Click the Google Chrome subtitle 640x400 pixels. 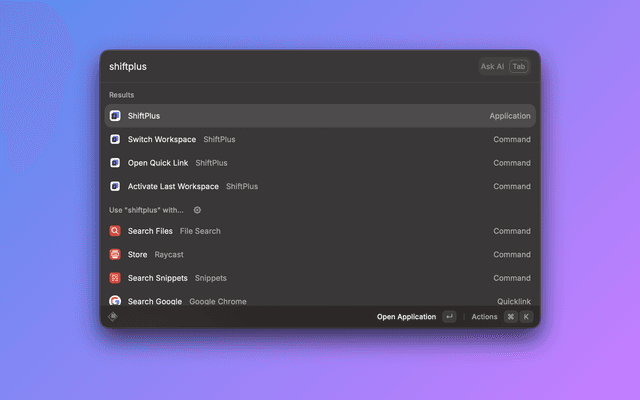218,301
